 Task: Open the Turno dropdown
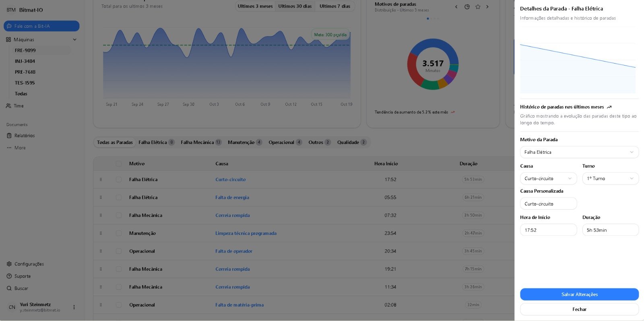[610, 179]
